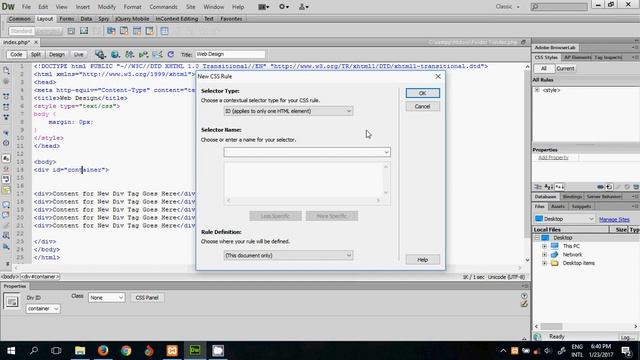Expand the Network tree node
Image resolution: width=640 pixels, height=360 pixels.
point(544,255)
